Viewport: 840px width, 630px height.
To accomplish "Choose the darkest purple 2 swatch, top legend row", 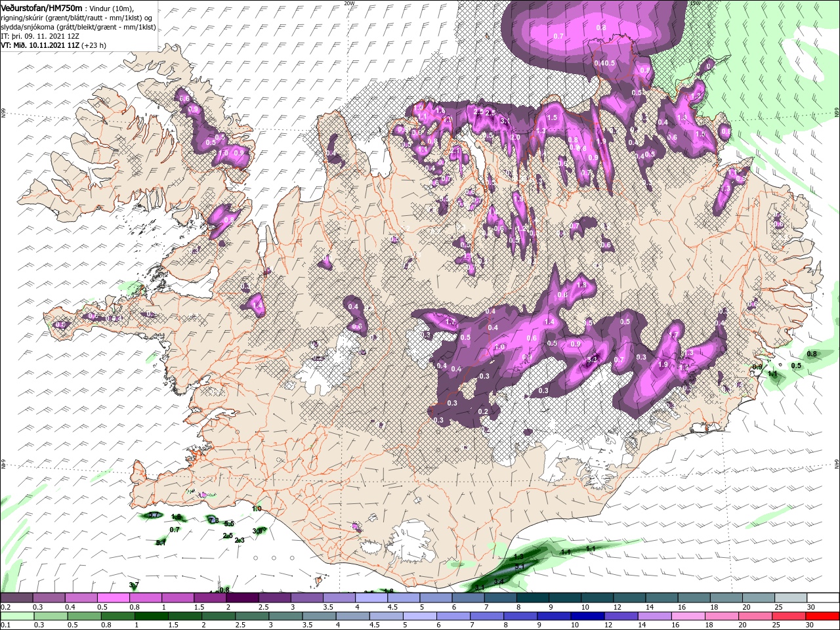I will point(242,598).
